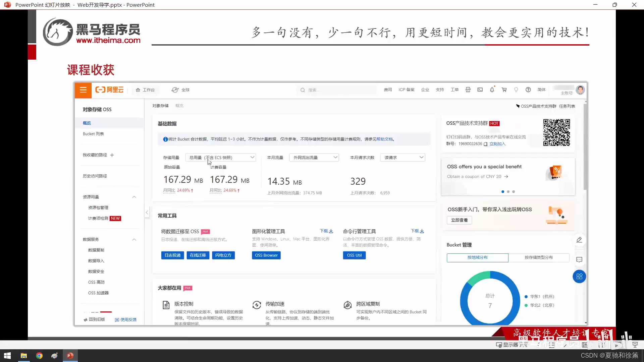Click the first carousel dot on promo card

502,192
